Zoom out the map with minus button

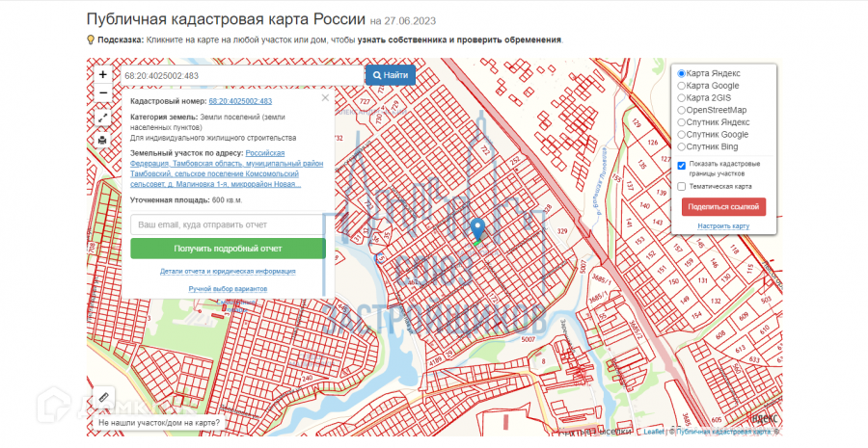[x=103, y=92]
